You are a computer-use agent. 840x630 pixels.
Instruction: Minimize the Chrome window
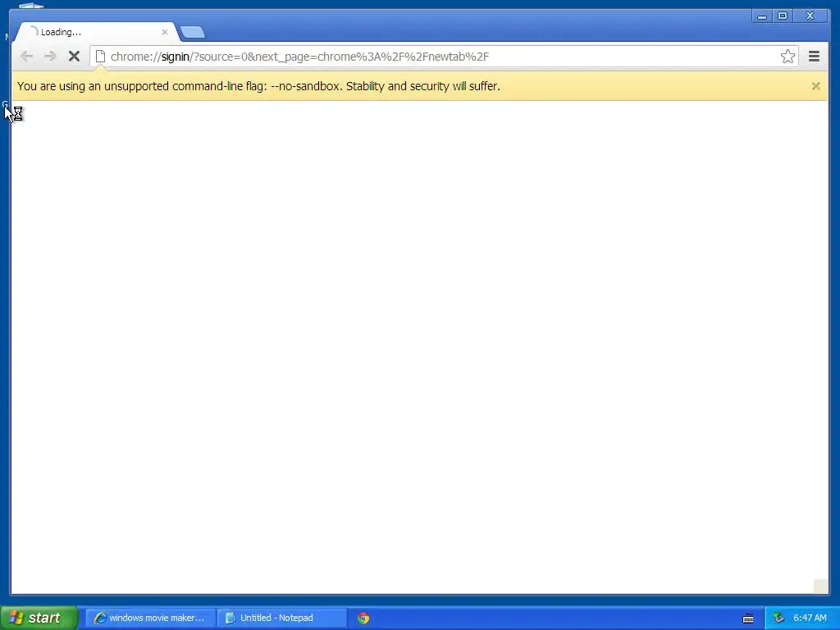[x=762, y=16]
